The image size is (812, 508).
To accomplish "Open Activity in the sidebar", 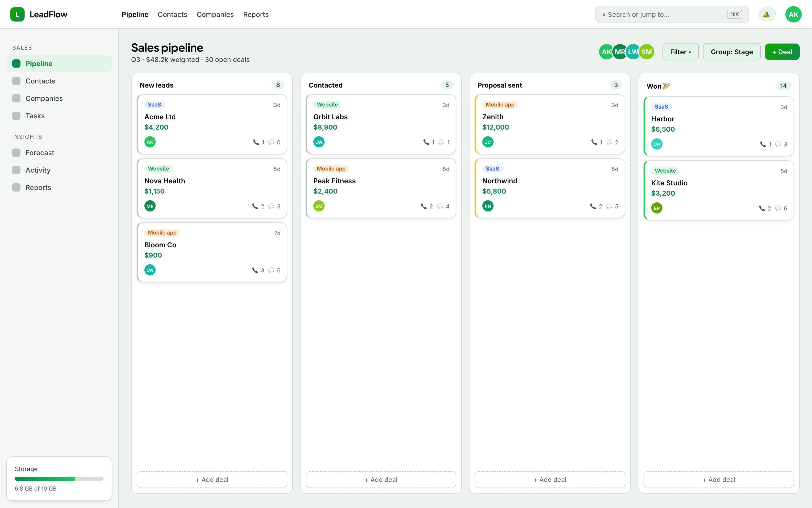I will (59, 170).
